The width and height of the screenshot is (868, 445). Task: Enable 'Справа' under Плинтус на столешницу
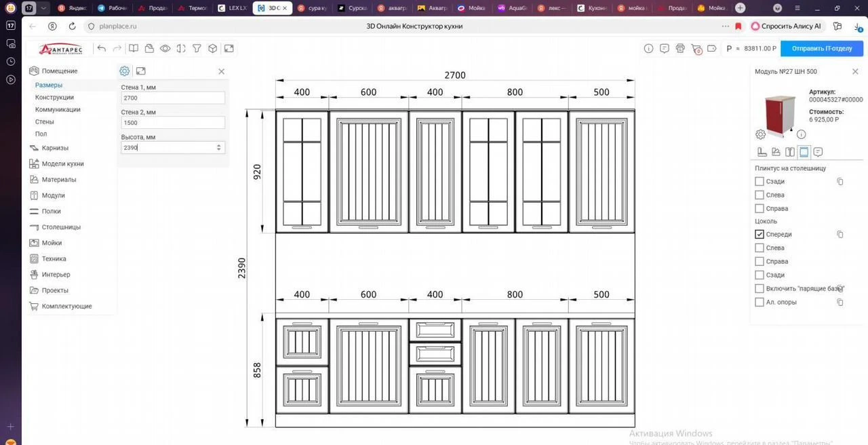tap(759, 208)
